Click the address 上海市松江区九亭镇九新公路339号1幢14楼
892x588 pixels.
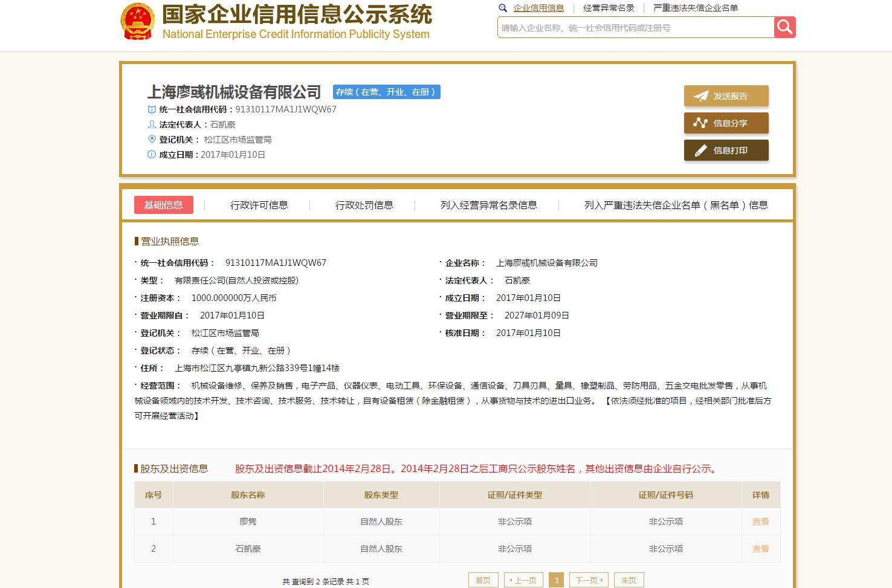[x=257, y=368]
